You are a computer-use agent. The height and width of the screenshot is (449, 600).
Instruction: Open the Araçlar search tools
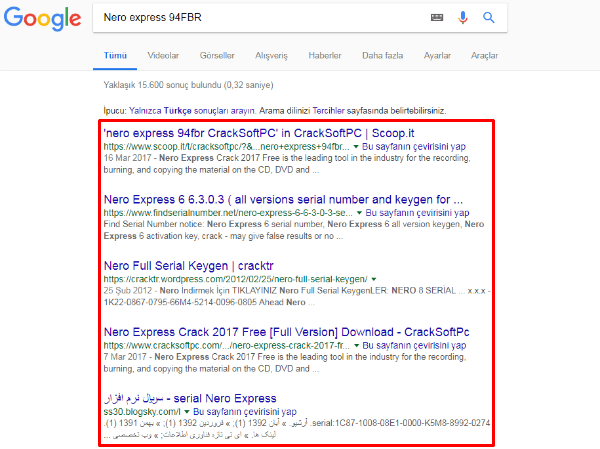coord(484,56)
